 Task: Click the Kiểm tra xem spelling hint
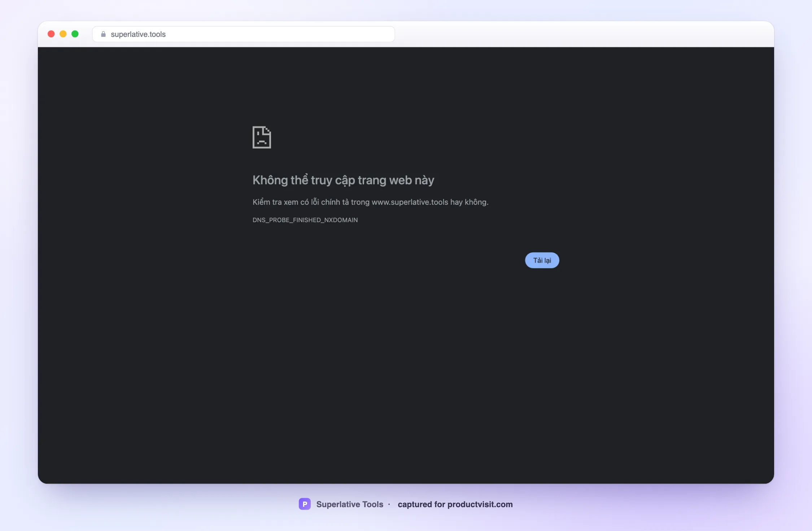[370, 202]
